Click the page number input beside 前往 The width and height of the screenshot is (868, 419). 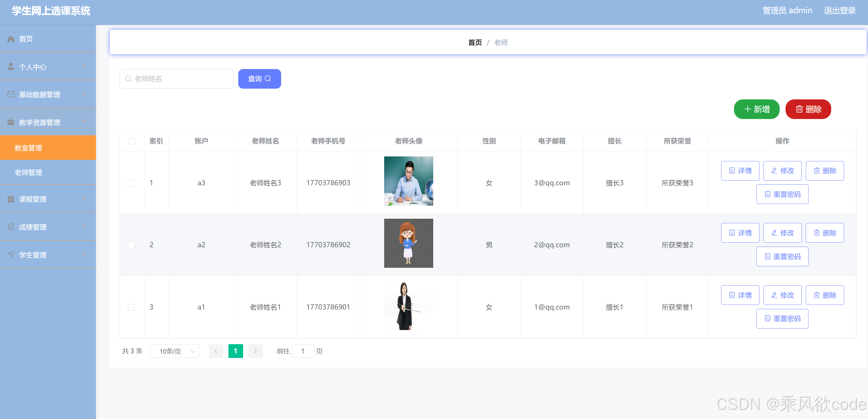pyautogui.click(x=303, y=351)
